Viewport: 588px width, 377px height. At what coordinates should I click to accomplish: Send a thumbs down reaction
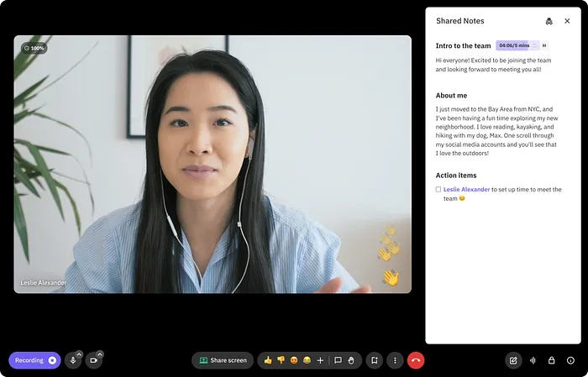(281, 360)
